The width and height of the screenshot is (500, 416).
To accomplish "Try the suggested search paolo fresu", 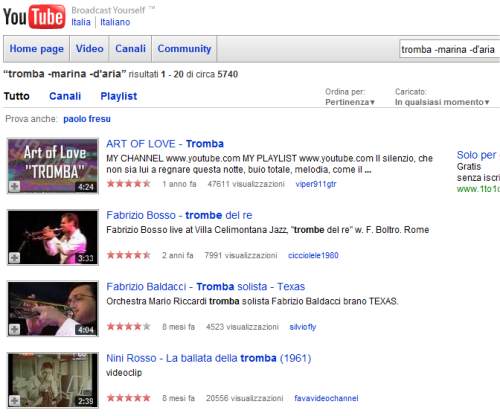I will [87, 119].
